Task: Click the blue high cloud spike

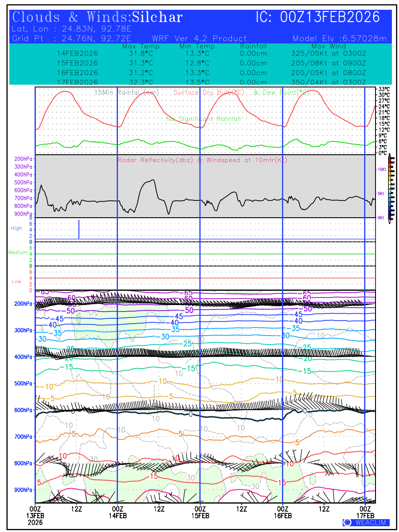Action: [79, 229]
